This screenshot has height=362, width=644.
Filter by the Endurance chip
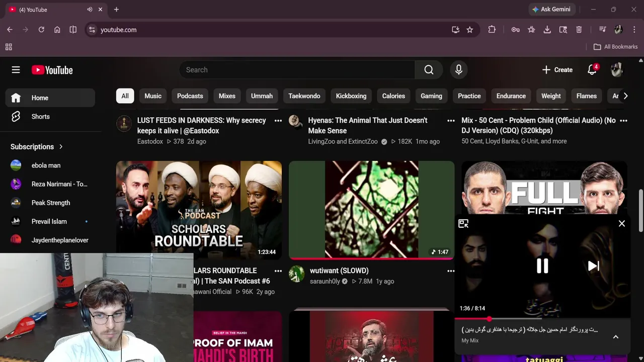pyautogui.click(x=511, y=96)
